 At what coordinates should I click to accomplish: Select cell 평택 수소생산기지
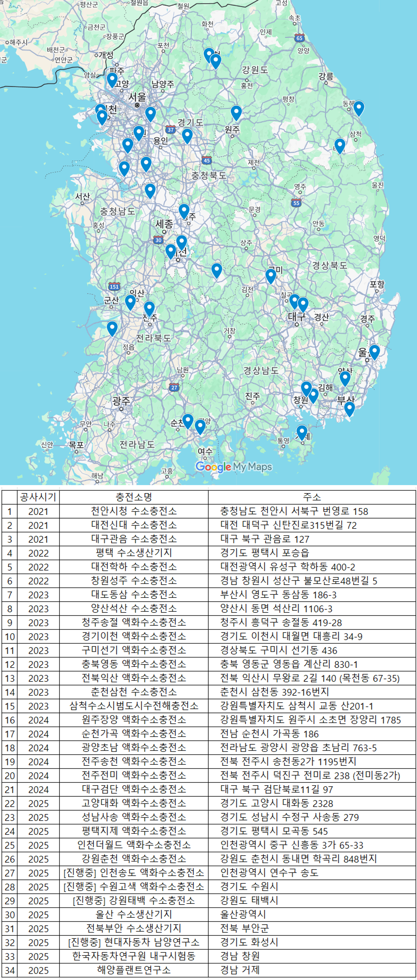point(134,553)
